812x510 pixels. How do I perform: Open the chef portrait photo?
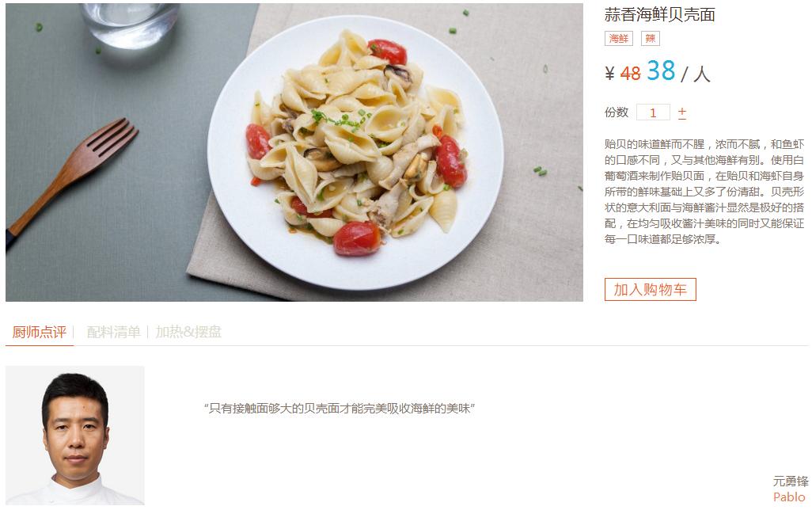[x=75, y=436]
